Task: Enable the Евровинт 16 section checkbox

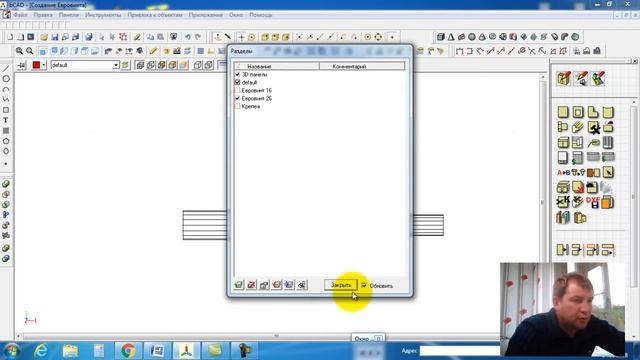Action: pos(238,90)
